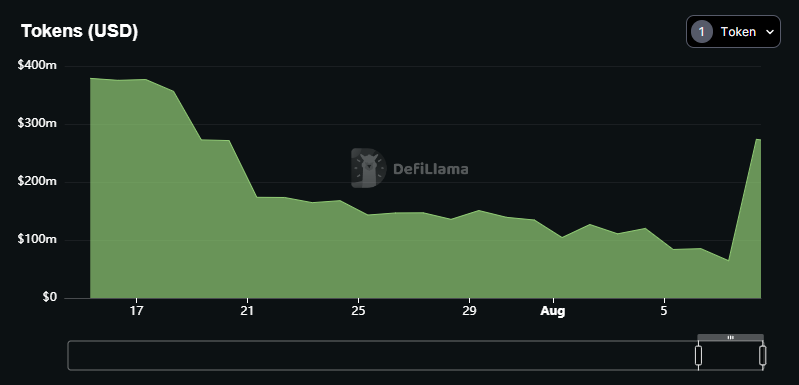Screen dimensions: 799x385
Task: Click the Tokens (USD) chart title
Action: [x=79, y=31]
